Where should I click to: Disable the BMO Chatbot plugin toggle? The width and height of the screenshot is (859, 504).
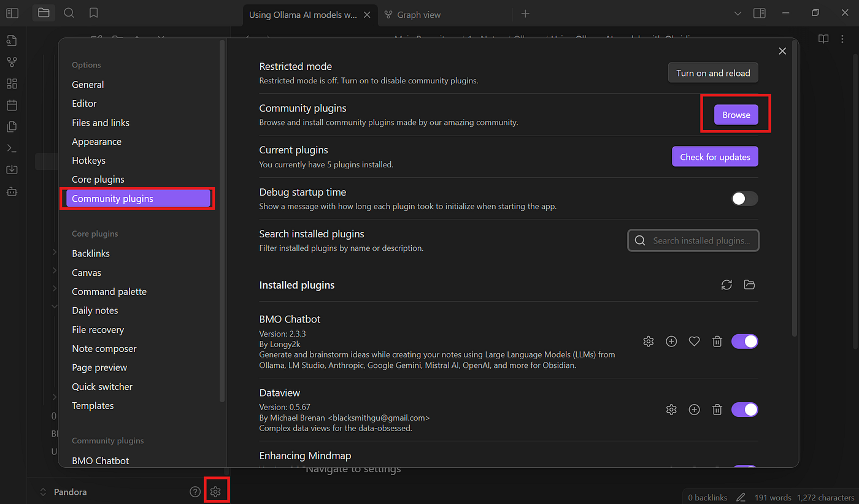click(745, 342)
